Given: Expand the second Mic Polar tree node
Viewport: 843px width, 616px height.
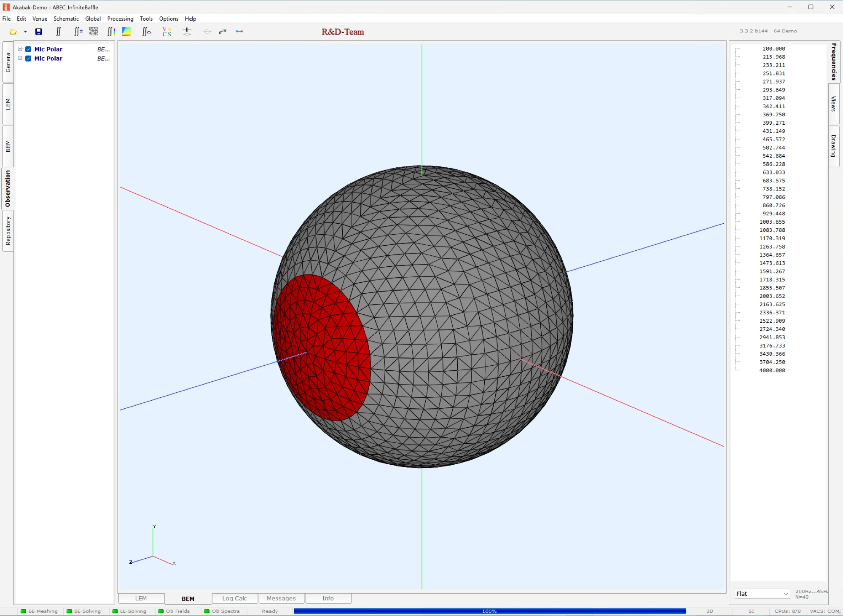Looking at the screenshot, I should tap(20, 59).
